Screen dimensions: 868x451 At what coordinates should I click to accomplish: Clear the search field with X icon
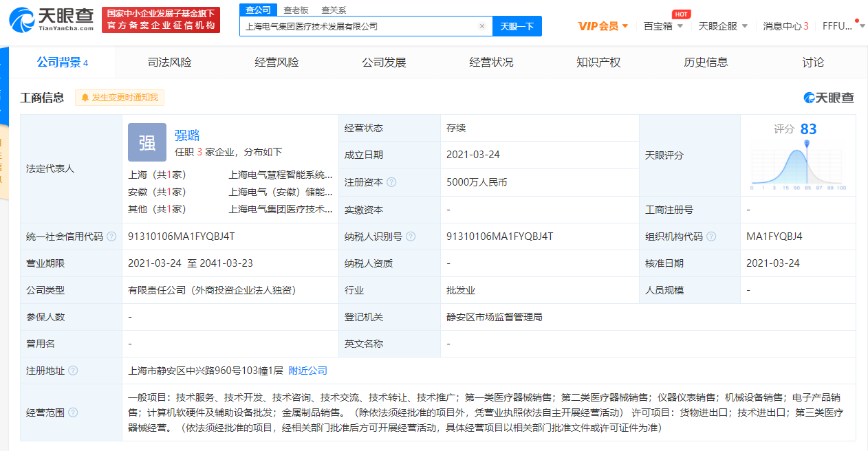pos(482,26)
